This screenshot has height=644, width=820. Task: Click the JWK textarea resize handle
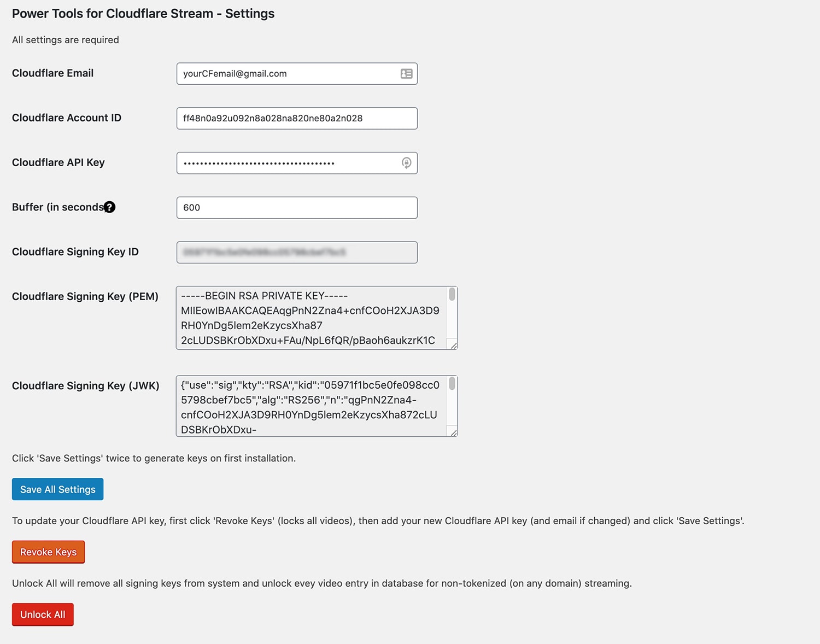click(453, 432)
